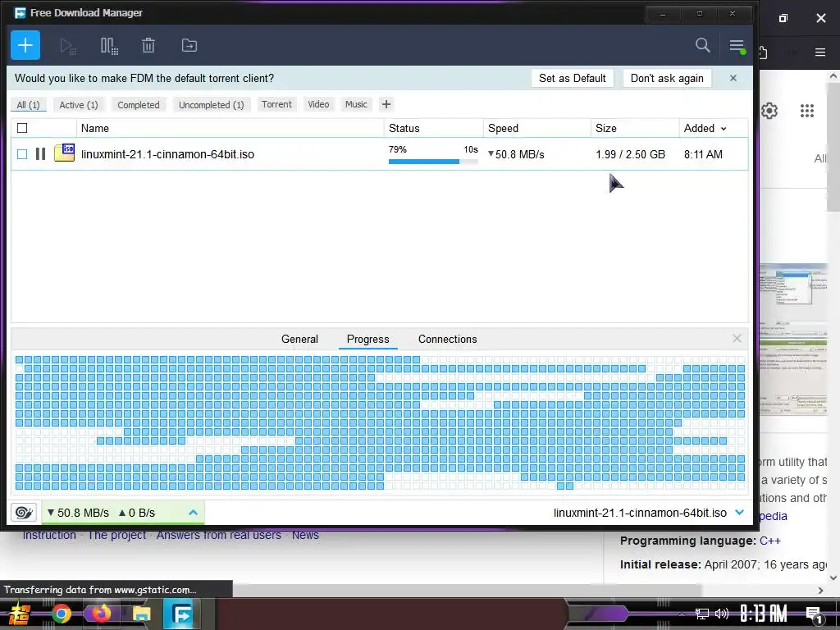
Task: Click the Set as Default button
Action: click(x=572, y=78)
